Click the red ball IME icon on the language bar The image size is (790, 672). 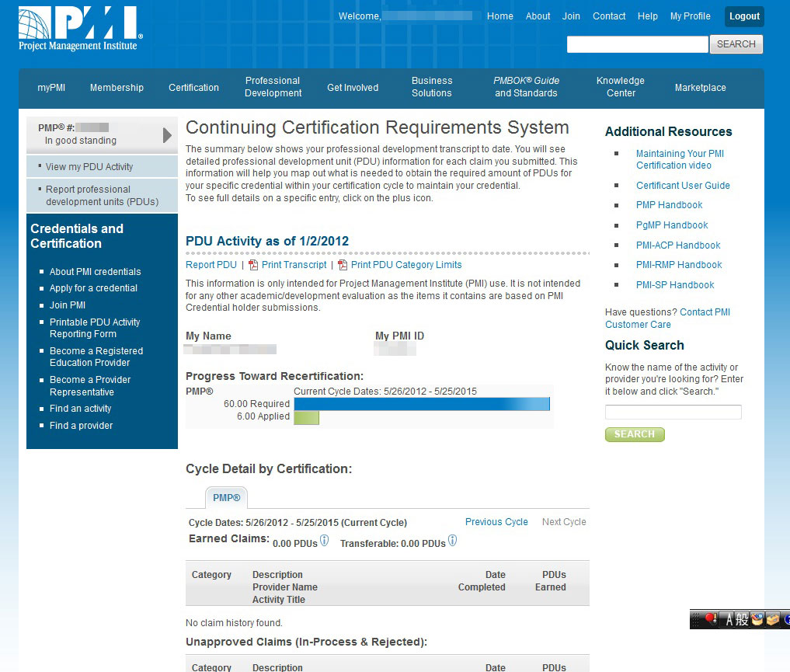point(711,618)
